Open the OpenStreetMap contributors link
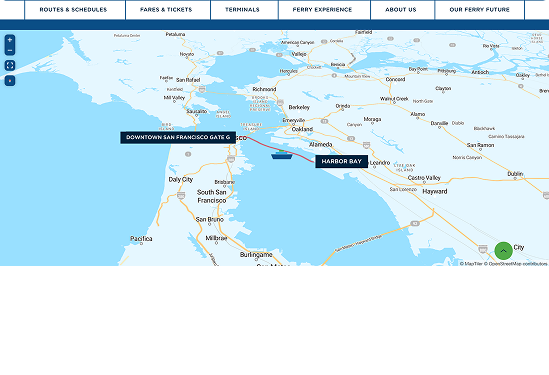Image resolution: width=549 pixels, height=375 pixels. coord(515,264)
